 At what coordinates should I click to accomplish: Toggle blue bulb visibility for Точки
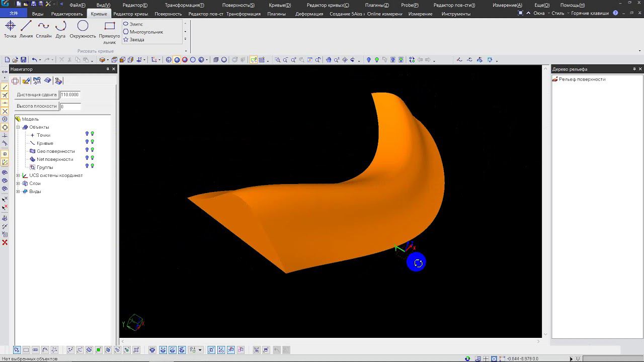pos(87,134)
